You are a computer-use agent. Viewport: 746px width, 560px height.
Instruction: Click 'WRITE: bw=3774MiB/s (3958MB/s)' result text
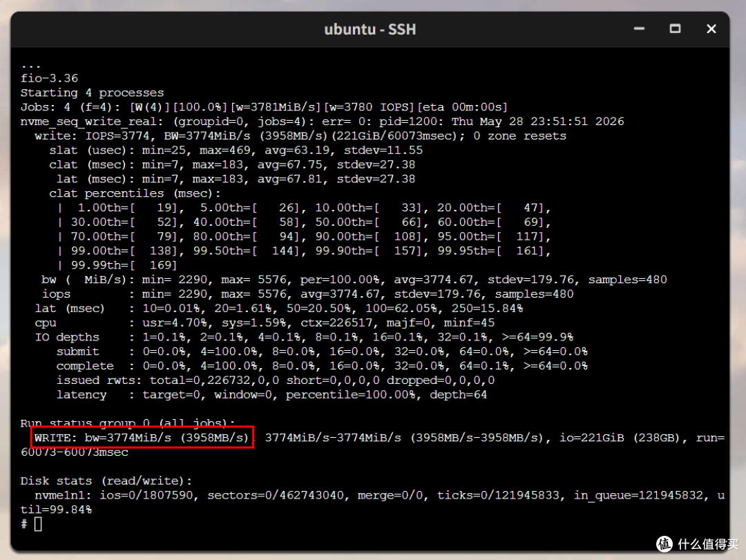[142, 438]
